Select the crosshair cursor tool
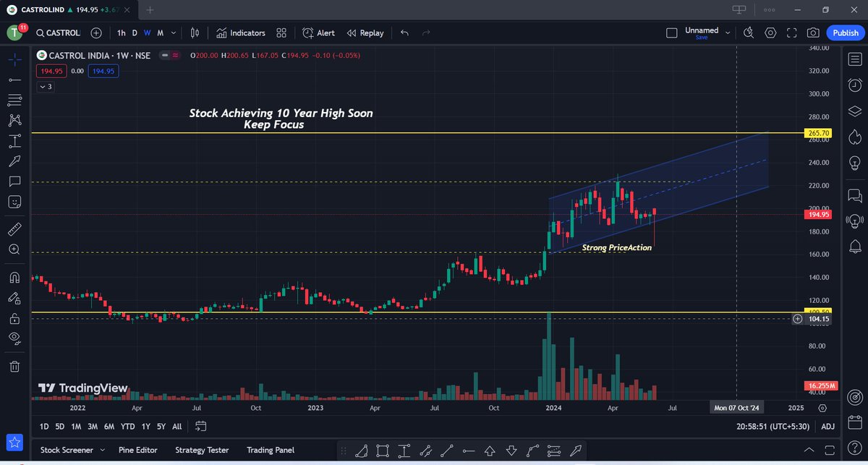868x465 pixels. [14, 59]
